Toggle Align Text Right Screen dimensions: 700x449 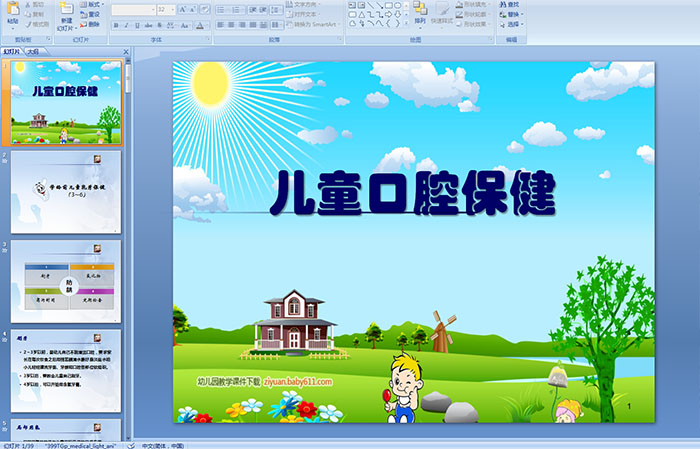click(x=242, y=25)
